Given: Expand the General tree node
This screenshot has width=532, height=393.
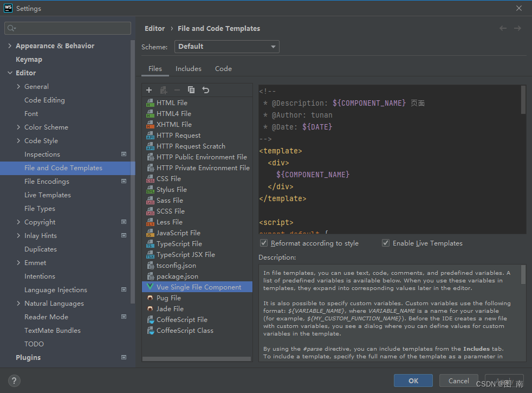Looking at the screenshot, I should (x=18, y=87).
